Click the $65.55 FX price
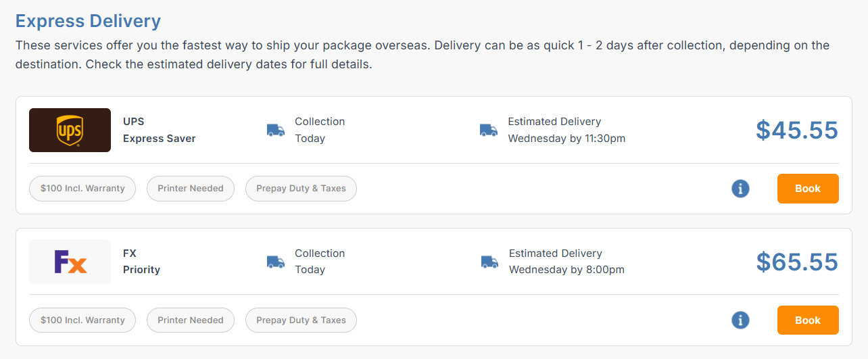 click(796, 262)
